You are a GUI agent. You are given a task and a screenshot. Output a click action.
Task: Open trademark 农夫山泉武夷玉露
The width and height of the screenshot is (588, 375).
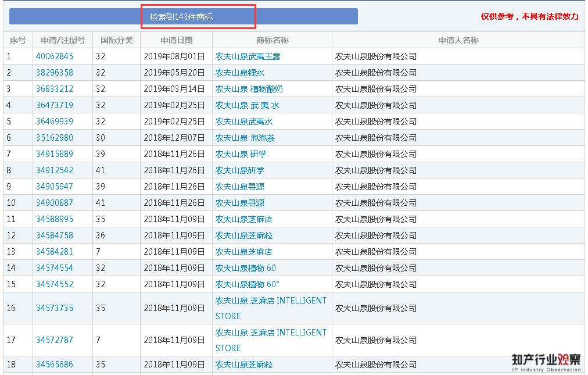click(248, 56)
